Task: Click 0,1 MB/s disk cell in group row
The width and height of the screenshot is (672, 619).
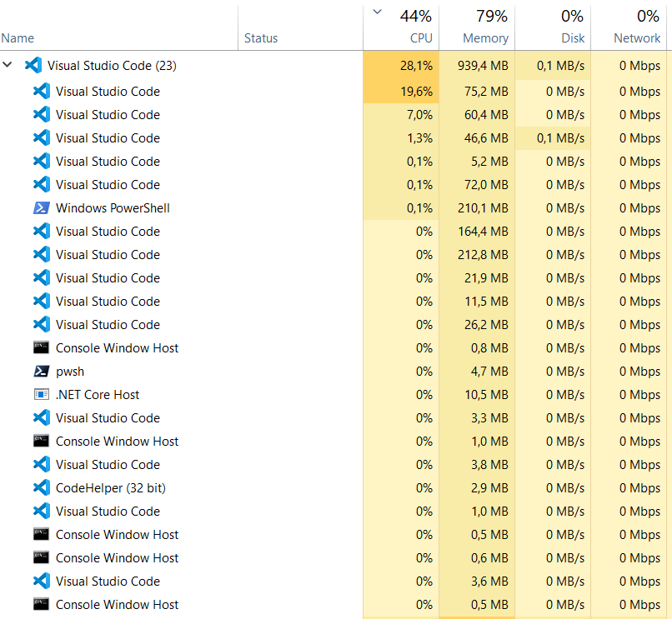Action: click(553, 66)
